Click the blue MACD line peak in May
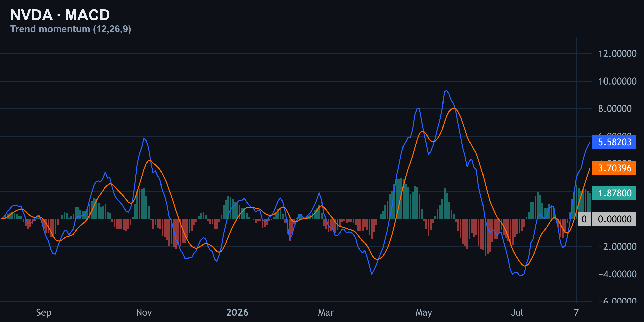Image resolution: width=644 pixels, height=322 pixels. (446, 91)
